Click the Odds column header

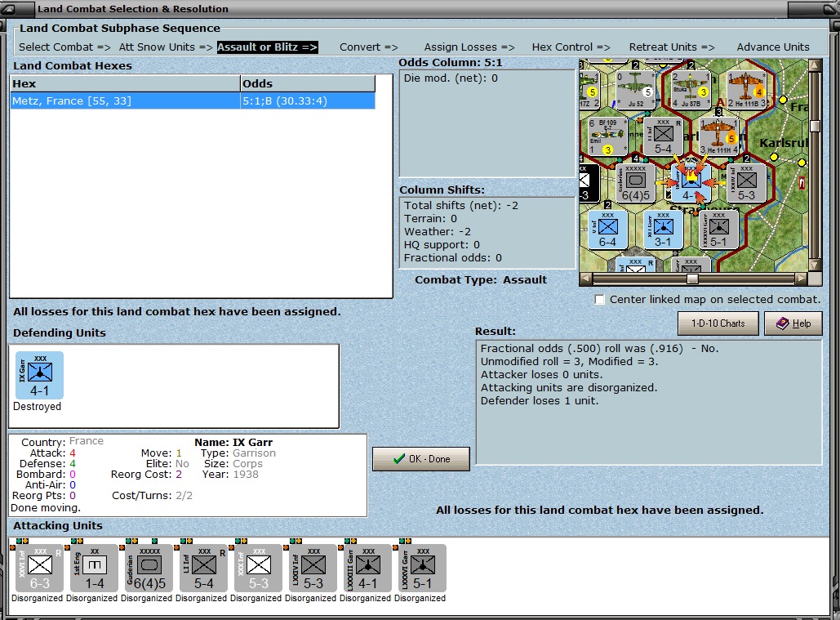click(x=308, y=83)
